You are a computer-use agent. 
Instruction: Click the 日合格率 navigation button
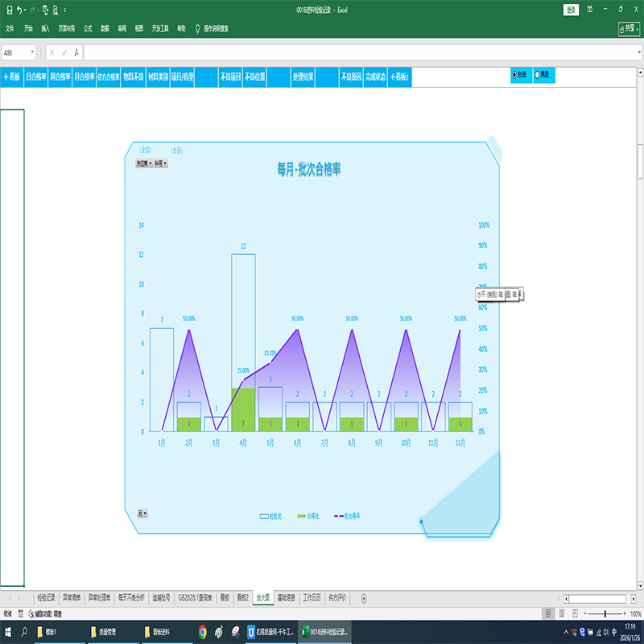pyautogui.click(x=36, y=76)
